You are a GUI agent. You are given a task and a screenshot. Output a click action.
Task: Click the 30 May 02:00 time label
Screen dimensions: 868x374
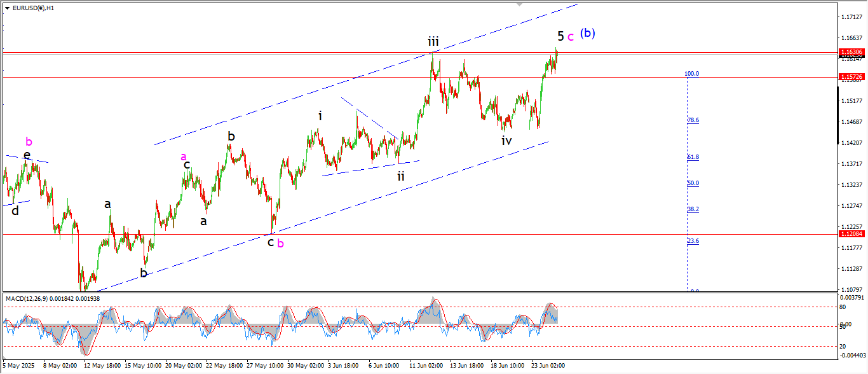(306, 366)
